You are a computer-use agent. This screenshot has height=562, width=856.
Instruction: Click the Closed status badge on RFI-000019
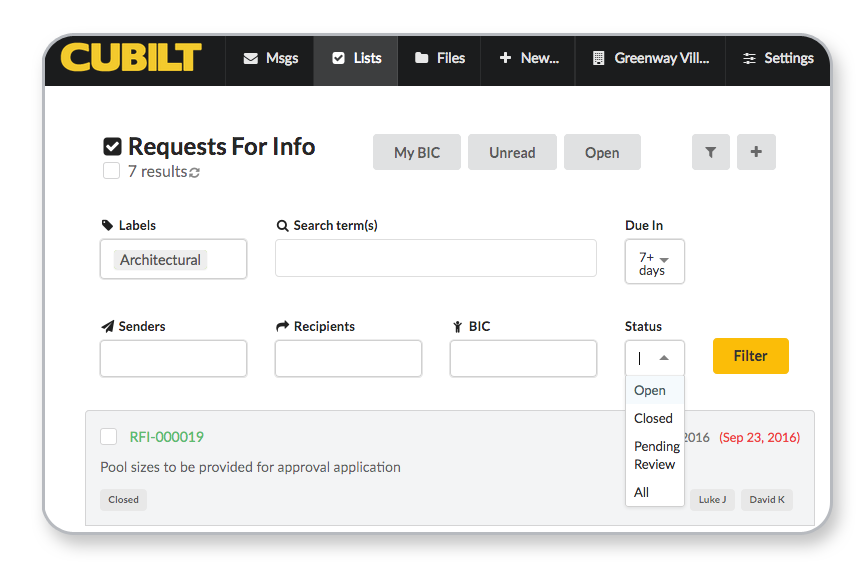123,500
